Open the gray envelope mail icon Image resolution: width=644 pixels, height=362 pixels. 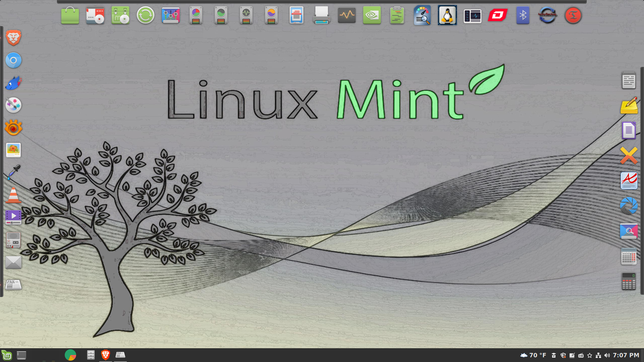(x=14, y=262)
